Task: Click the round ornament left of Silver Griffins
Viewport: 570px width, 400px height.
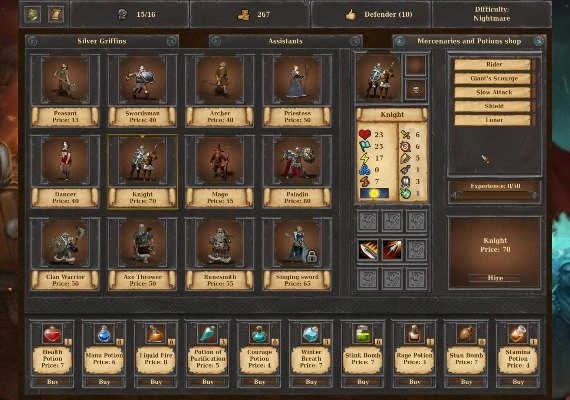Action: pyautogui.click(x=32, y=41)
